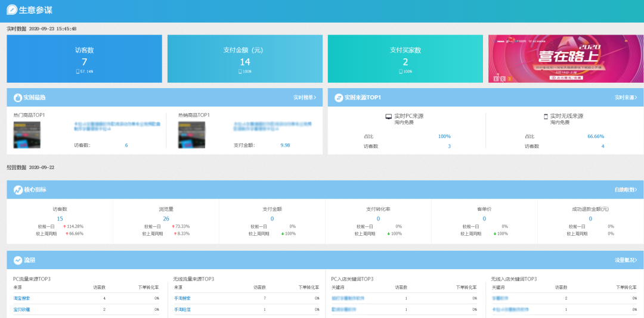Select the 支付买家数 realtime tile
The height and width of the screenshot is (318, 644).
point(405,58)
